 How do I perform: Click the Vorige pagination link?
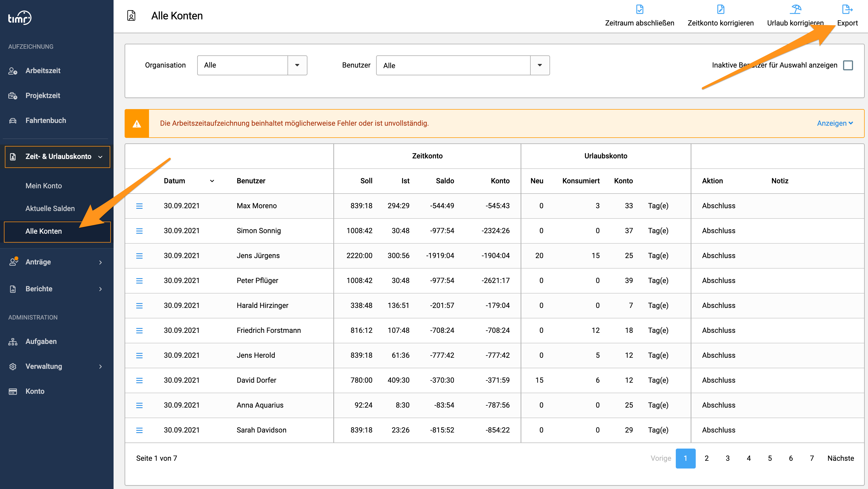point(661,458)
